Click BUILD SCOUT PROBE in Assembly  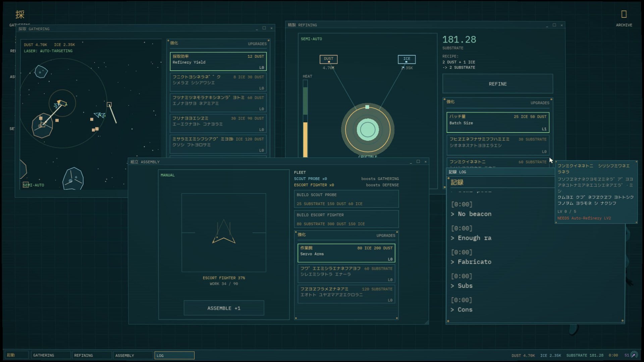(346, 199)
